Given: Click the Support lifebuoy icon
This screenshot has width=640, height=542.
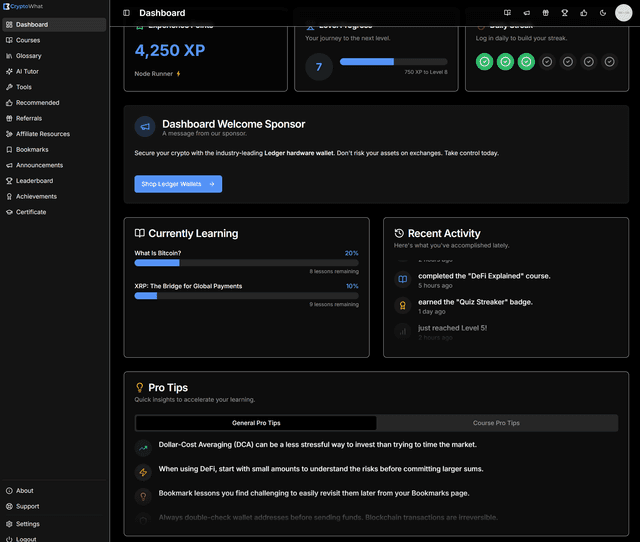Looking at the screenshot, I should coord(9,506).
